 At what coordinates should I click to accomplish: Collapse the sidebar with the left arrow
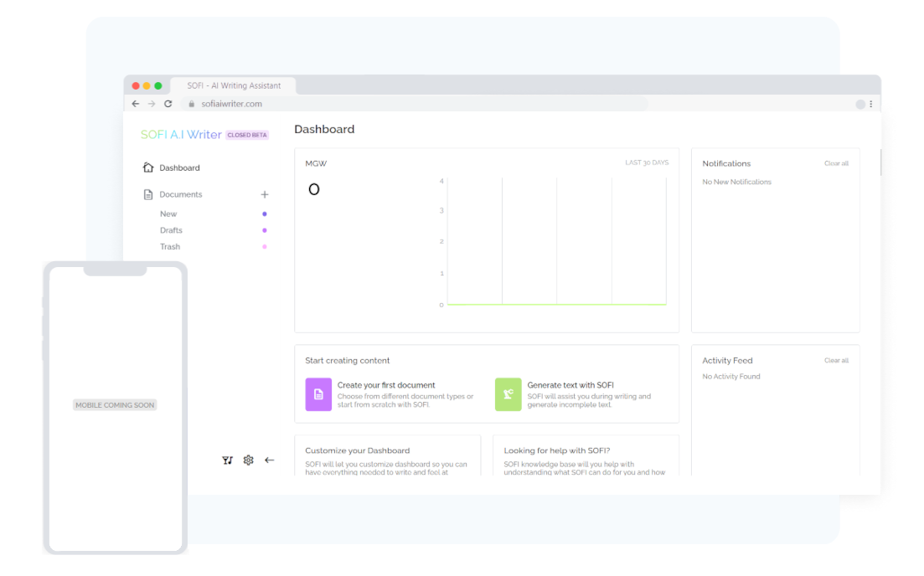[x=269, y=460]
